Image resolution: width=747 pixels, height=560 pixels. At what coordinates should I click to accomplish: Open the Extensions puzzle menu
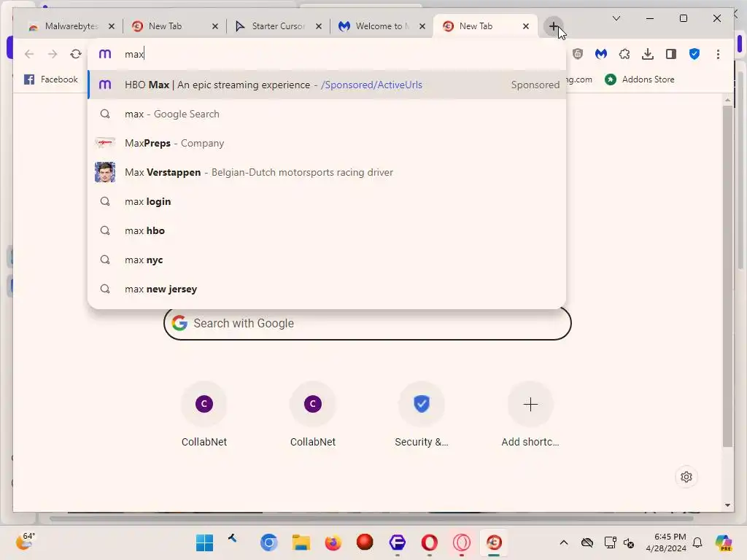coord(624,54)
